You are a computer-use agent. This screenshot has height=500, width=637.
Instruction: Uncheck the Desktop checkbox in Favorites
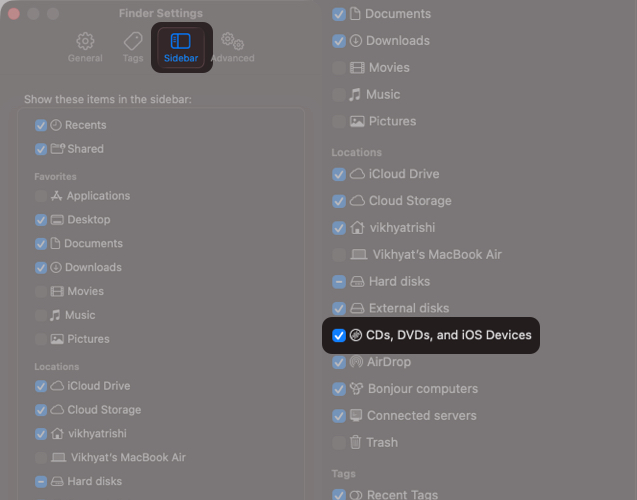41,220
